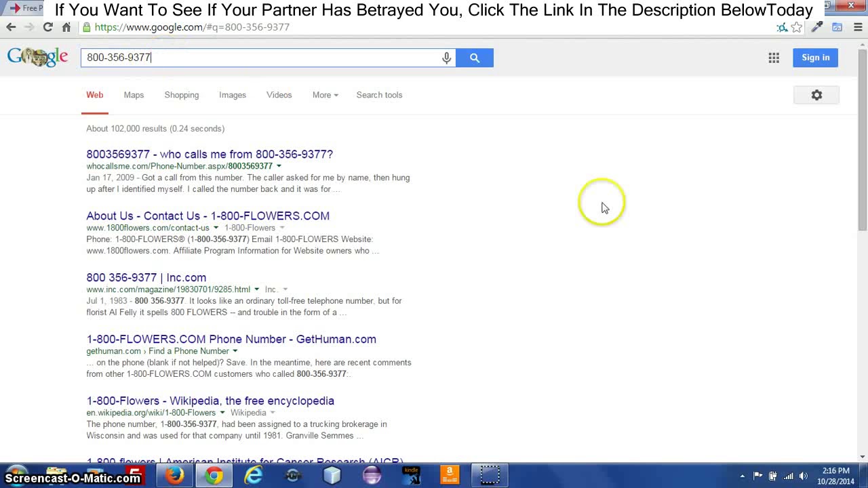
Task: Click the dashed-rectangle screen recorder taskbar icon
Action: pos(490,476)
